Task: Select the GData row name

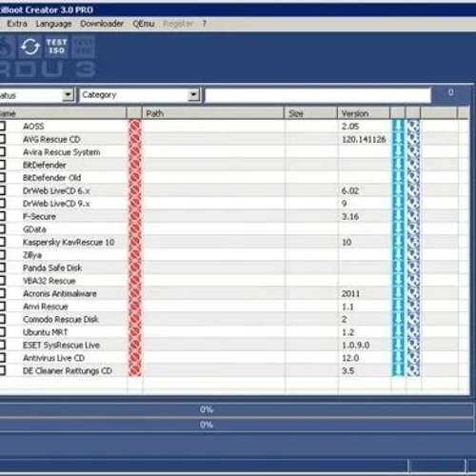Action: (x=34, y=229)
